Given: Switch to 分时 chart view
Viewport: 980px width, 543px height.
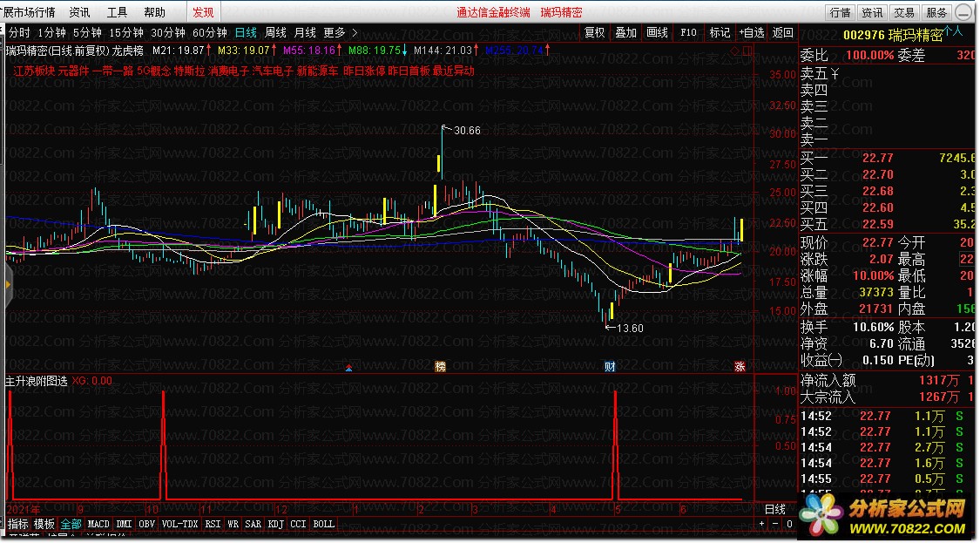Looking at the screenshot, I should [x=19, y=32].
